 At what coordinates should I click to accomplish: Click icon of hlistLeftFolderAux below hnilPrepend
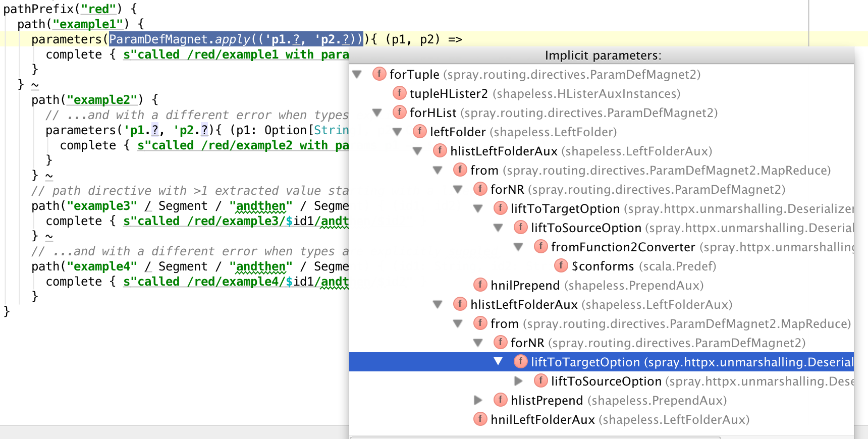coord(460,304)
